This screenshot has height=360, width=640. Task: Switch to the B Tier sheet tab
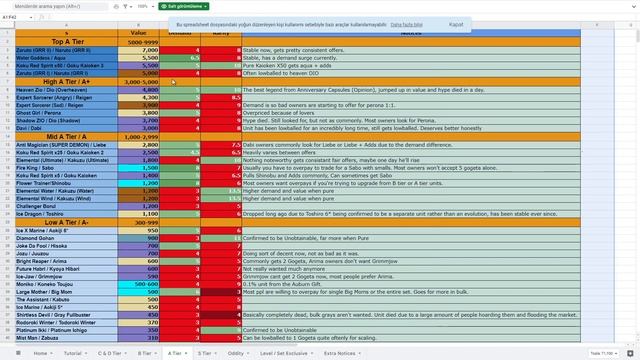[x=144, y=353]
